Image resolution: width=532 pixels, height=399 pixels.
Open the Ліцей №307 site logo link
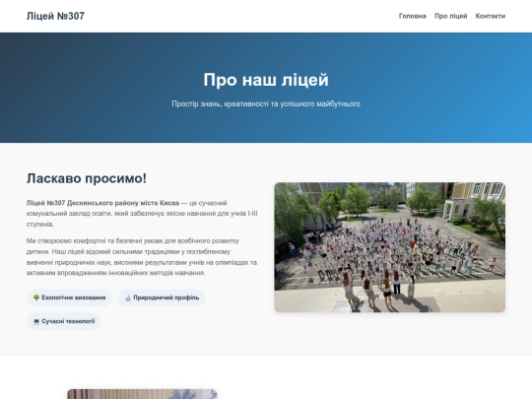click(x=55, y=16)
